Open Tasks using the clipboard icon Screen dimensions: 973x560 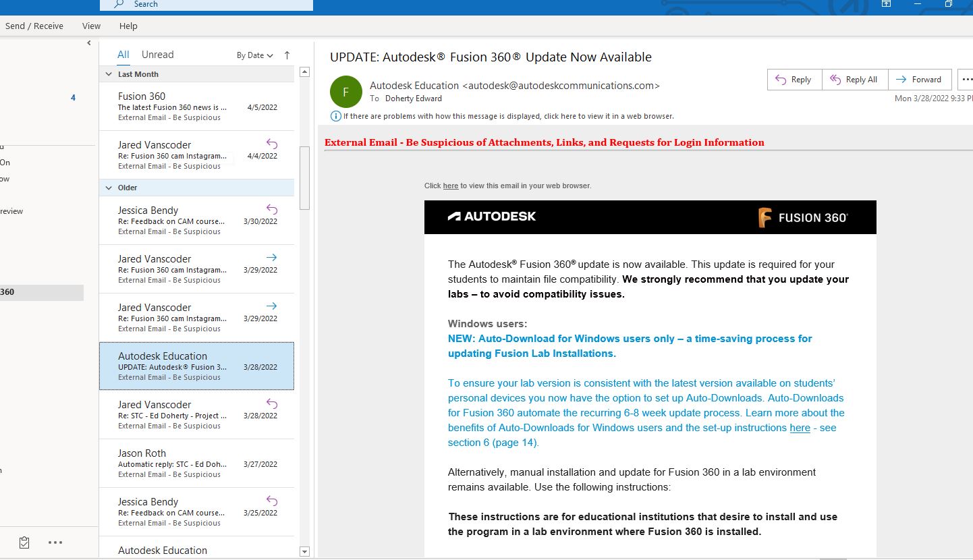[24, 542]
